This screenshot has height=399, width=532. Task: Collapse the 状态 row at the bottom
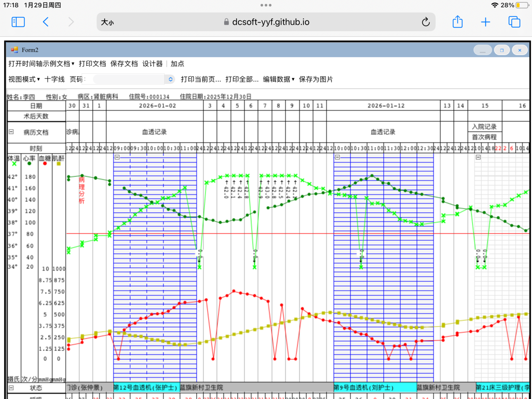pos(11,388)
